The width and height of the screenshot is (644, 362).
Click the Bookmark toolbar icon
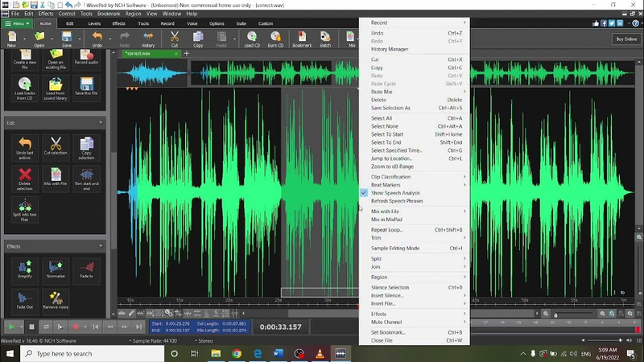(302, 39)
